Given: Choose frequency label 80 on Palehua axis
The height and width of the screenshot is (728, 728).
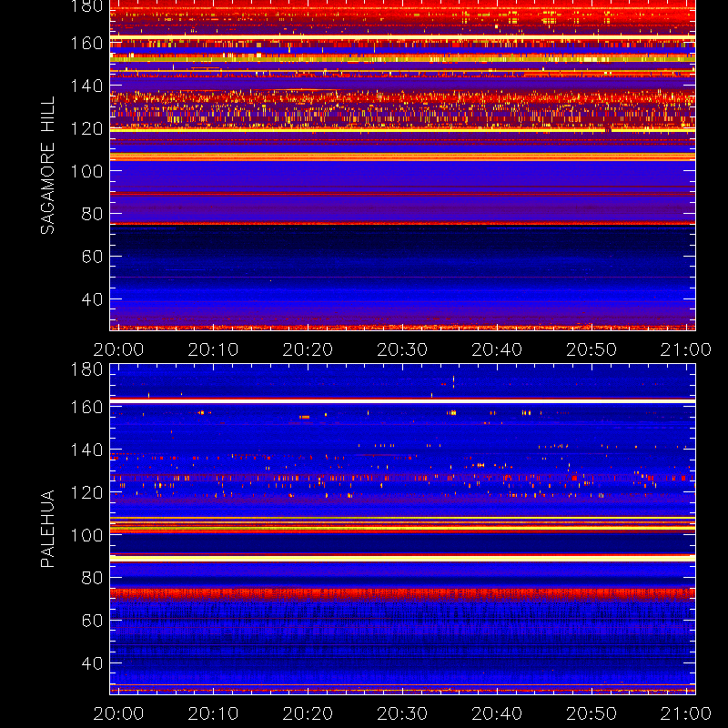Looking at the screenshot, I should [93, 578].
